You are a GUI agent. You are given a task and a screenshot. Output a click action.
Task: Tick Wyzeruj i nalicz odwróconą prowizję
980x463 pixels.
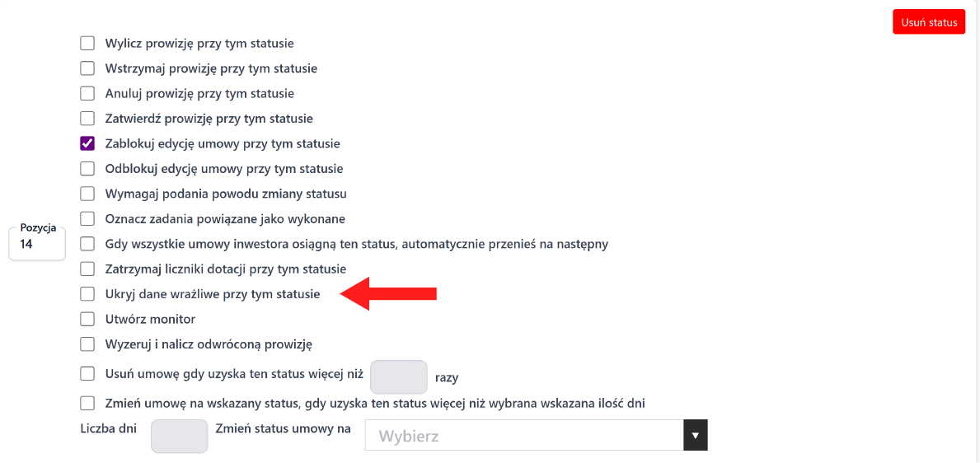87,344
